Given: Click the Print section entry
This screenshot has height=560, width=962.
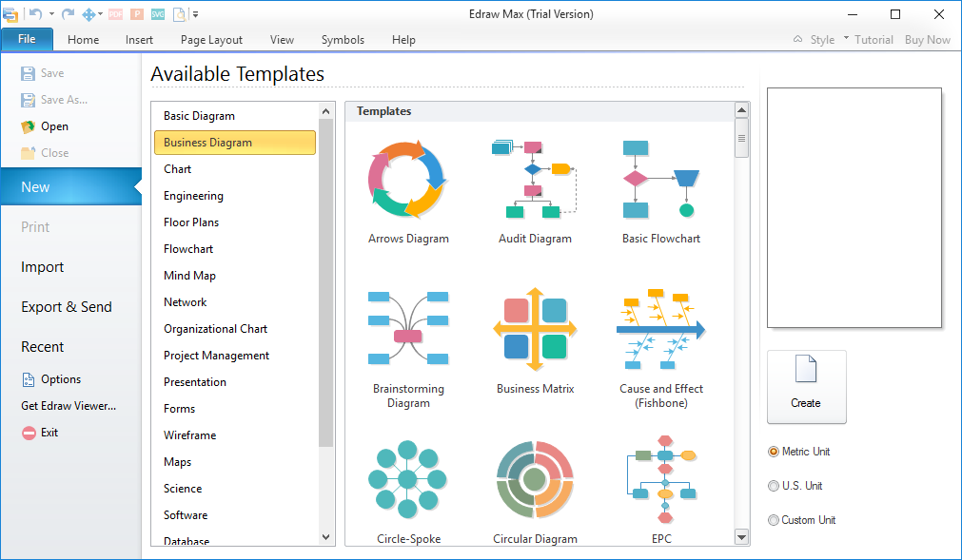Looking at the screenshot, I should click(x=35, y=227).
